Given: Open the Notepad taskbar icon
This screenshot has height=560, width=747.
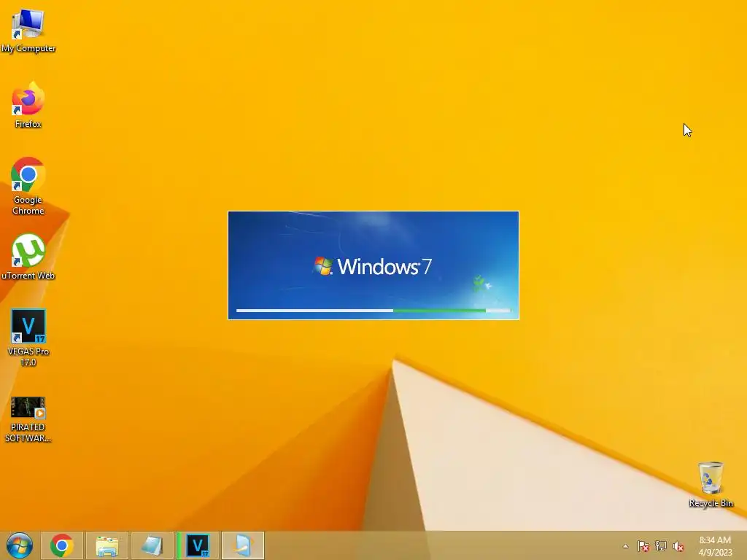Looking at the screenshot, I should click(152, 545).
